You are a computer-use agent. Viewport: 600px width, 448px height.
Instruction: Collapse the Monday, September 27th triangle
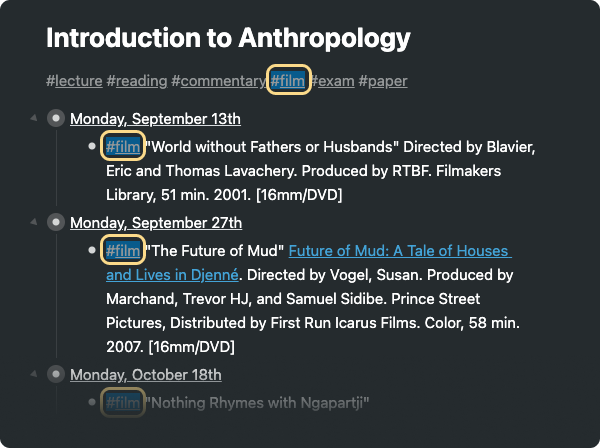click(x=34, y=222)
